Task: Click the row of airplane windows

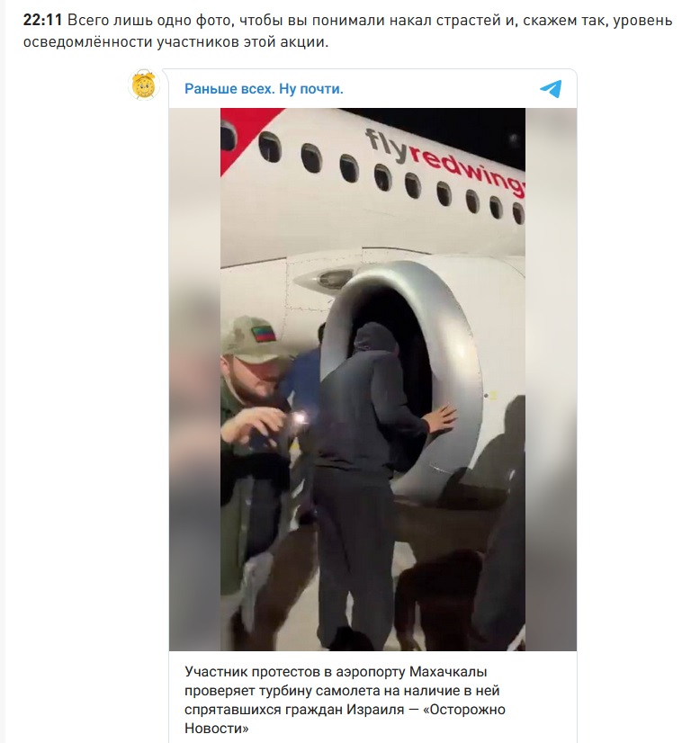Action: (379, 175)
